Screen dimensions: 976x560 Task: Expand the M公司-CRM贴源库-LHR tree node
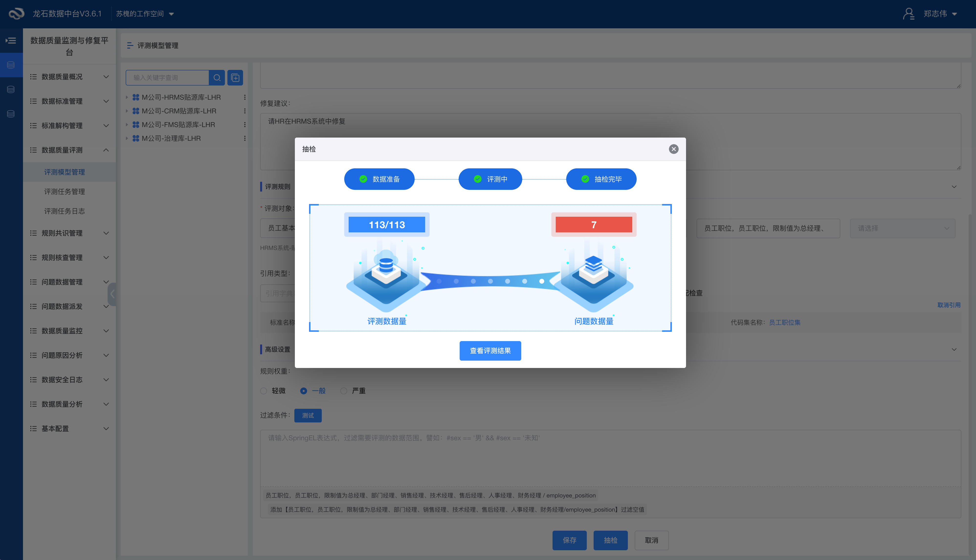click(x=127, y=111)
